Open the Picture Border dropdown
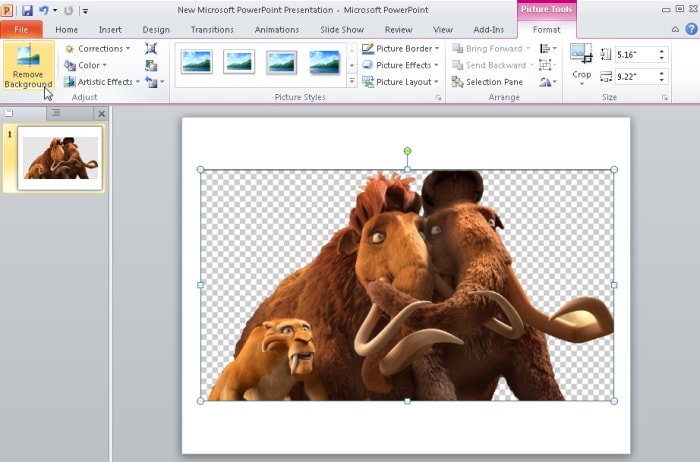 (400, 48)
